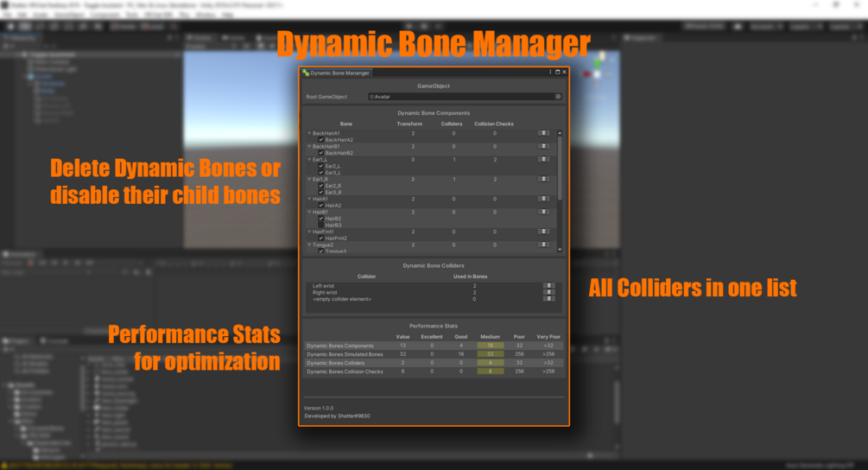Open object picker for Root GameObject field

[558, 96]
